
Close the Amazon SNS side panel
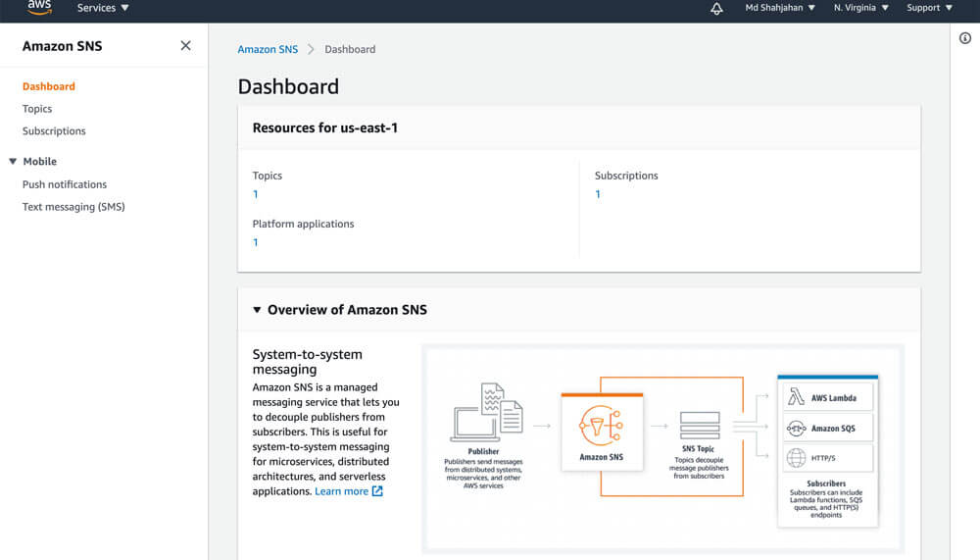click(x=185, y=46)
